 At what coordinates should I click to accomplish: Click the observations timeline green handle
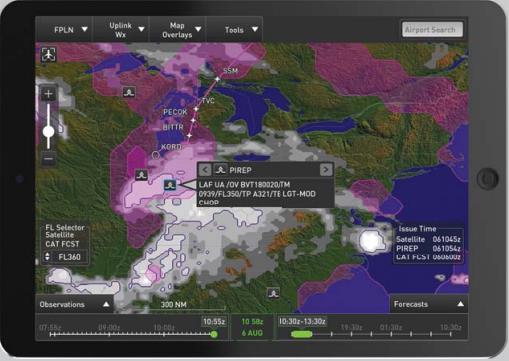point(214,334)
